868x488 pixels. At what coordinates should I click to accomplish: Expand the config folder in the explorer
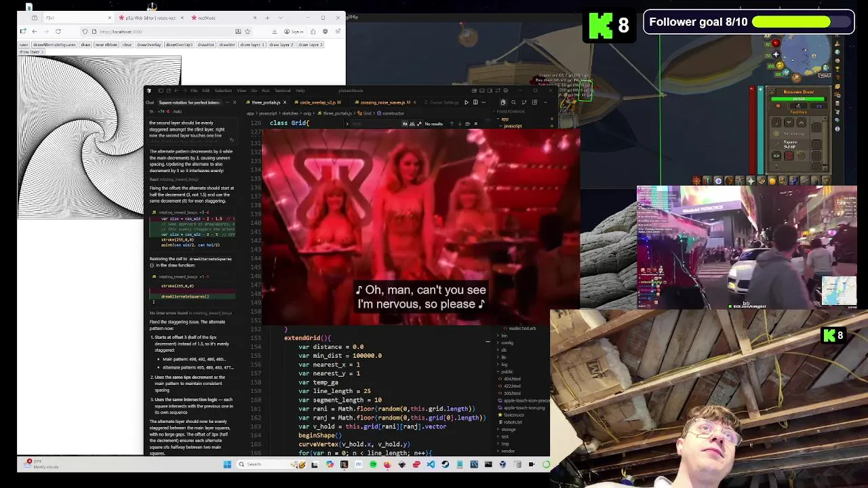click(507, 342)
